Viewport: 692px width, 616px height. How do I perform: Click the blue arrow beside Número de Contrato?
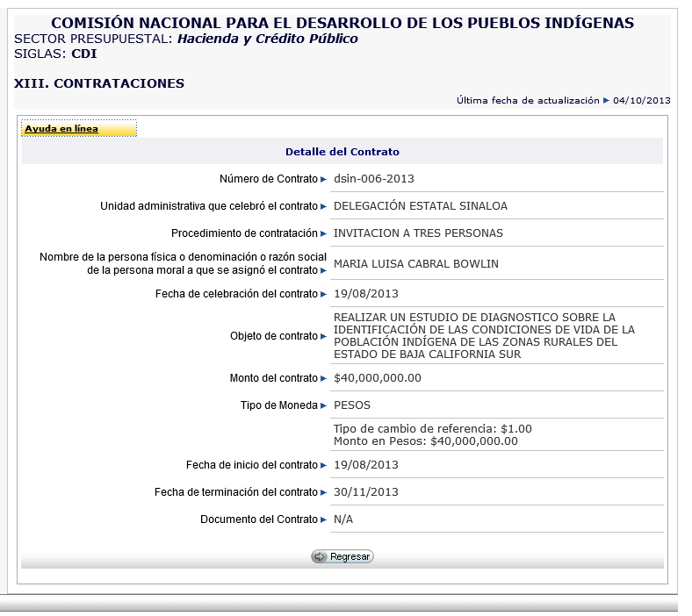(x=323, y=180)
